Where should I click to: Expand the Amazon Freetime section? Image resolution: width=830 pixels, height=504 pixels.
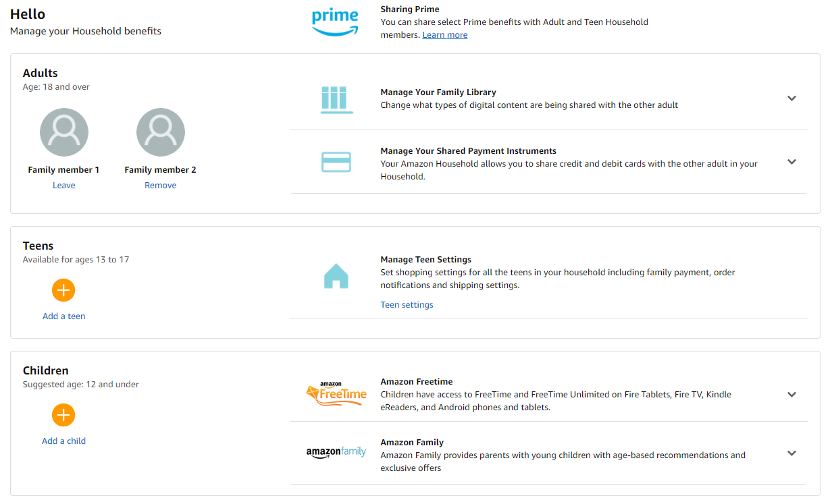pyautogui.click(x=792, y=395)
